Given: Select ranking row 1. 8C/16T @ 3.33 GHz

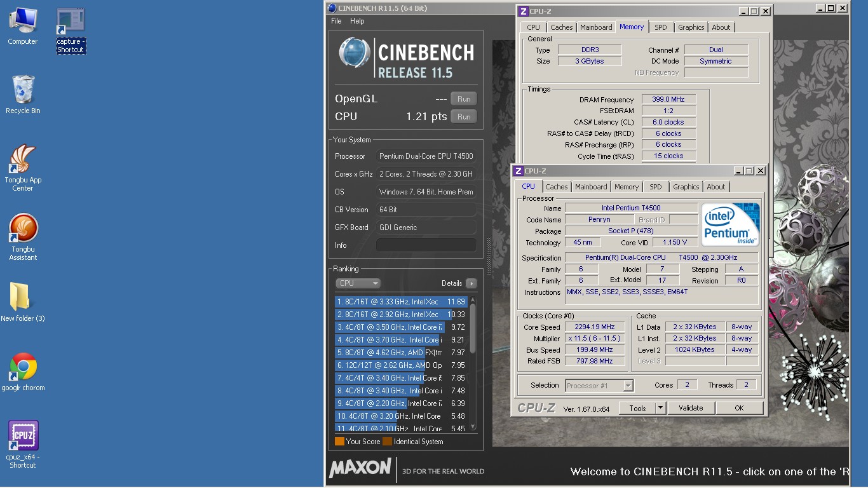Looking at the screenshot, I should pyautogui.click(x=401, y=302).
